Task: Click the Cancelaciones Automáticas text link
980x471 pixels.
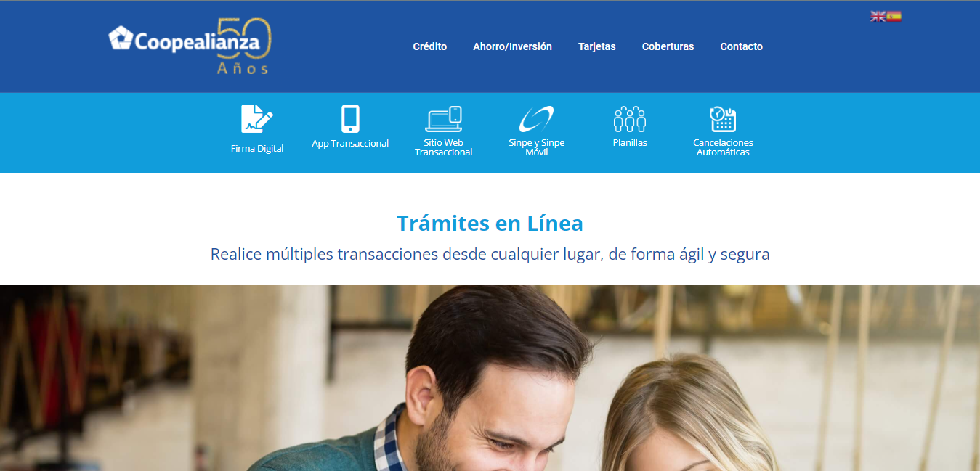Action: click(x=723, y=147)
